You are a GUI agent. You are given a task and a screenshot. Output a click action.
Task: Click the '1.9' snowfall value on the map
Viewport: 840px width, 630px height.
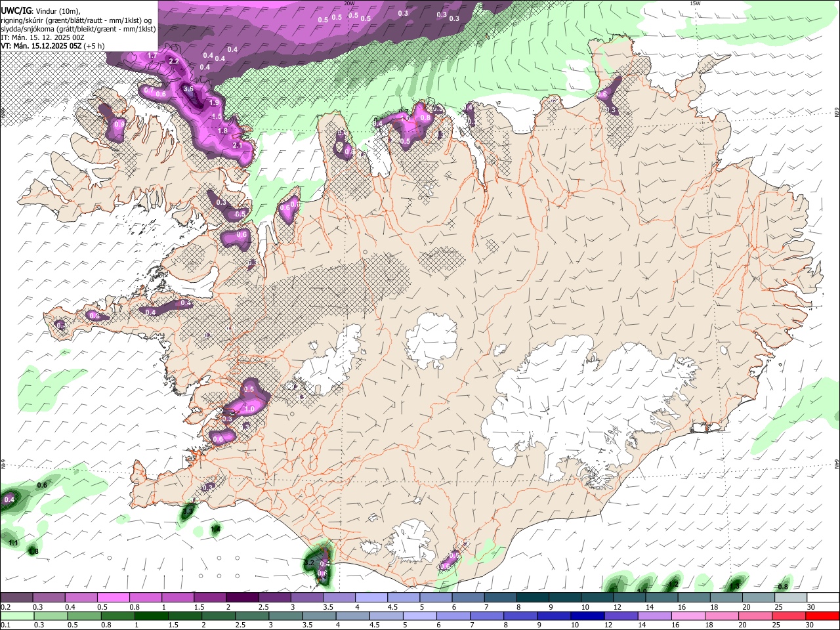coord(214,103)
